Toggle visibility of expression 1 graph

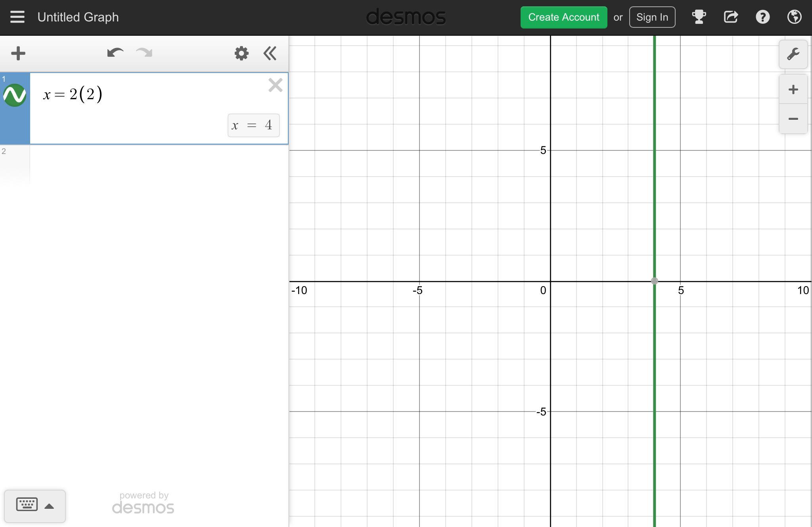click(15, 95)
